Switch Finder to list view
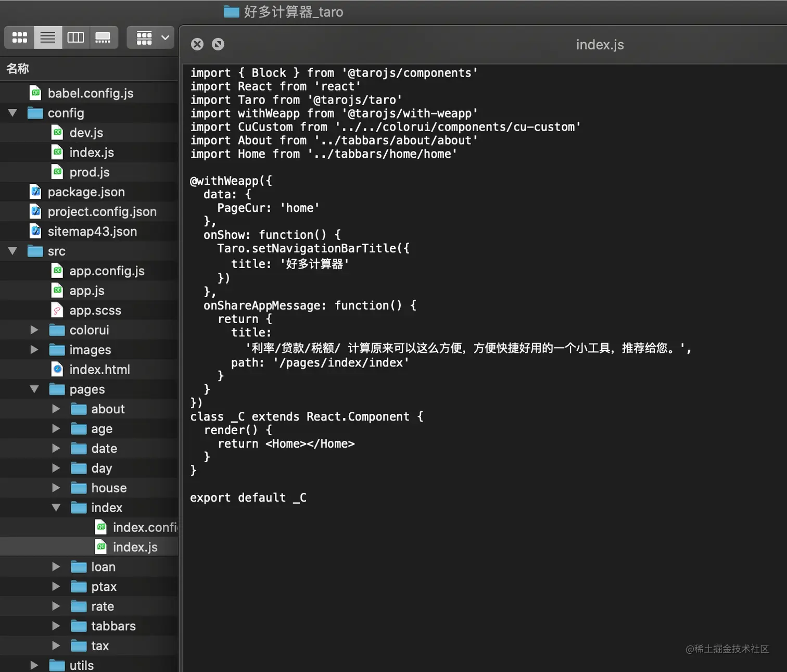The height and width of the screenshot is (672, 787). [x=48, y=37]
